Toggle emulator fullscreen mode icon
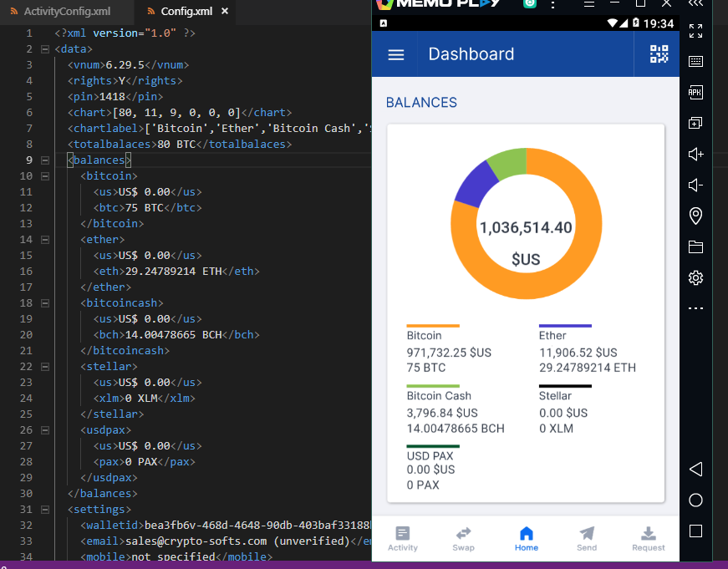This screenshot has height=569, width=728. tap(695, 32)
